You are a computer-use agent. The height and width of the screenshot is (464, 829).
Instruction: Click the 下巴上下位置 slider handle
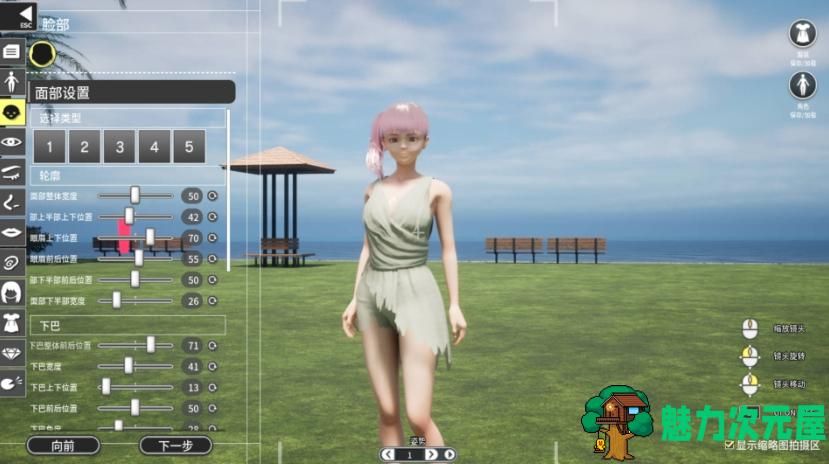pyautogui.click(x=106, y=387)
